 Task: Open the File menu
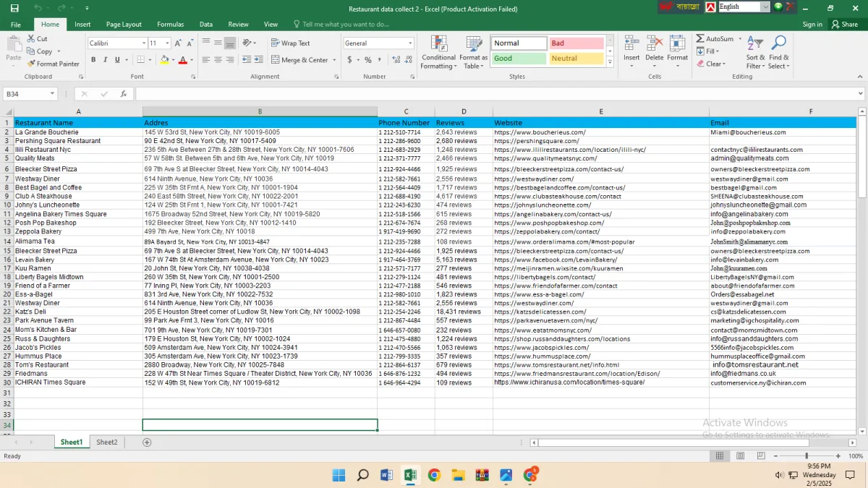click(15, 24)
